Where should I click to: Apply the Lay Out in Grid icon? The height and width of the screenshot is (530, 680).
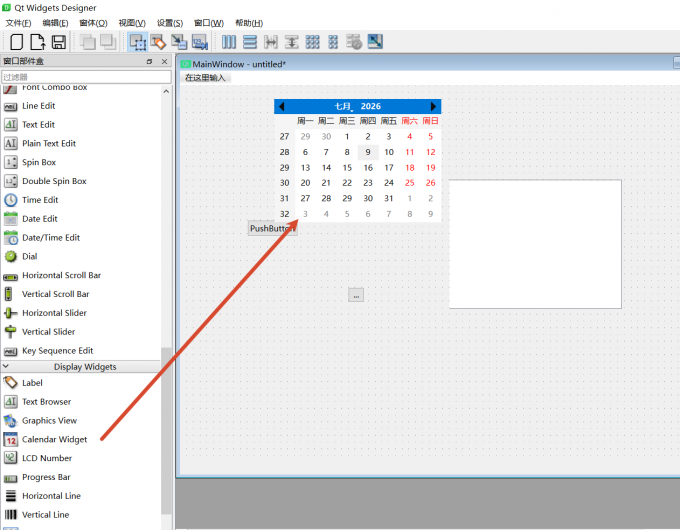(x=312, y=42)
